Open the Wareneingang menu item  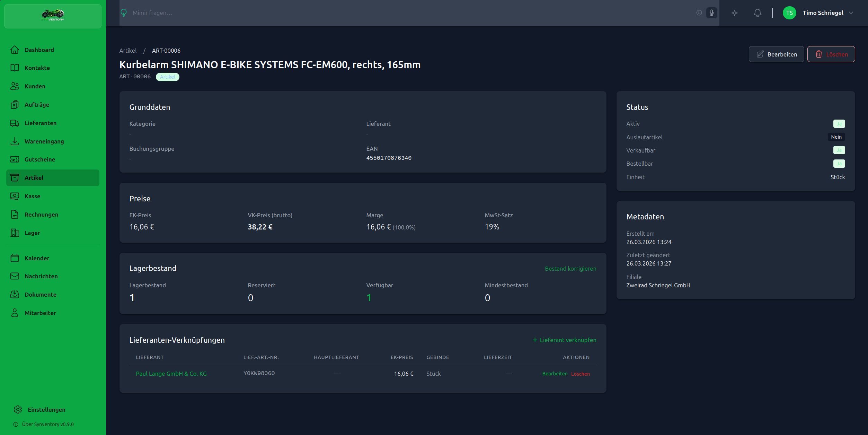pyautogui.click(x=44, y=141)
